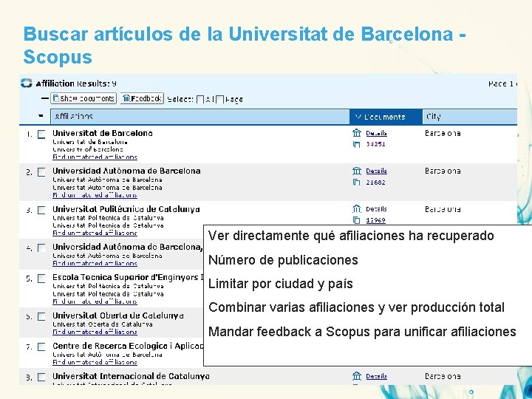
Task: Click institution icon for Universitat Internacional de Catalunya
Action: tap(357, 376)
